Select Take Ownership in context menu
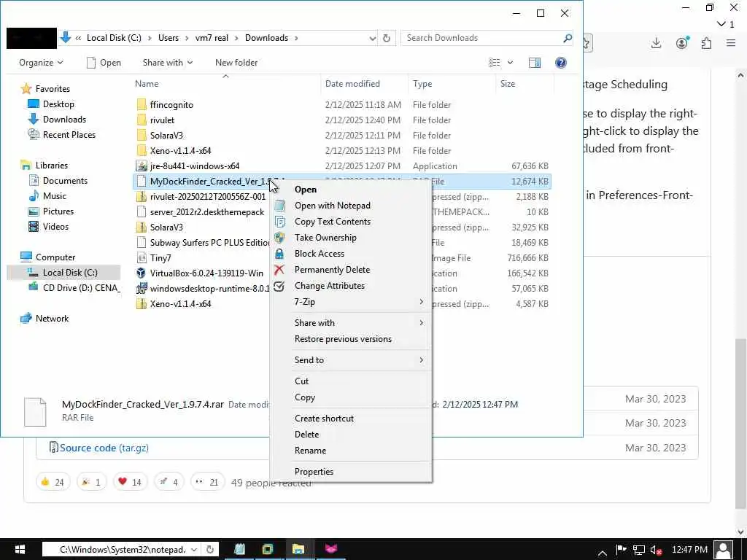 coord(325,238)
